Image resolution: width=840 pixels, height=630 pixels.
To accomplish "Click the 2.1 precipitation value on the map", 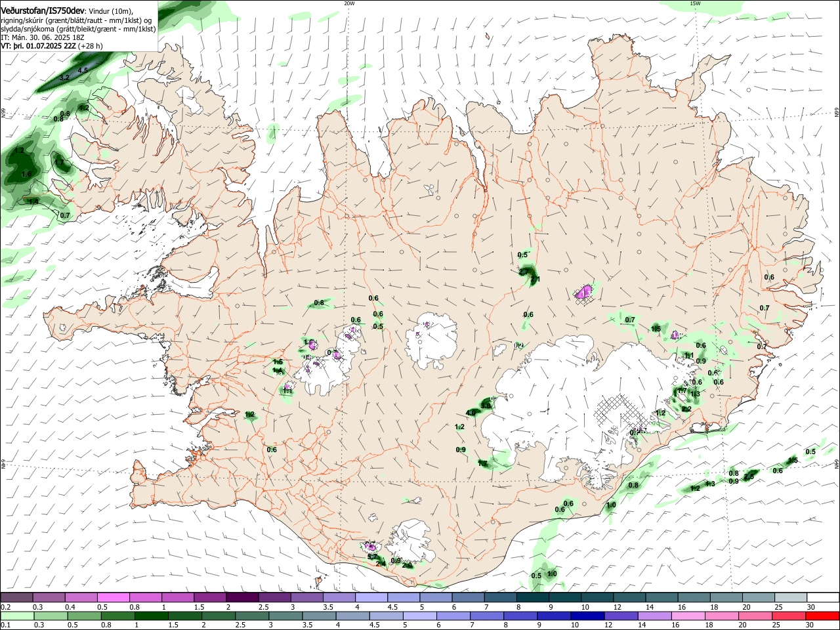I will 535,280.
